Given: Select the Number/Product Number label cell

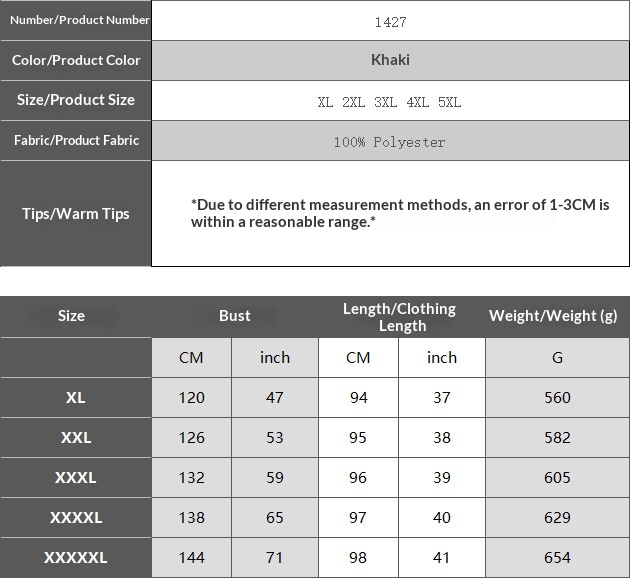Looking at the screenshot, I should pos(76,20).
